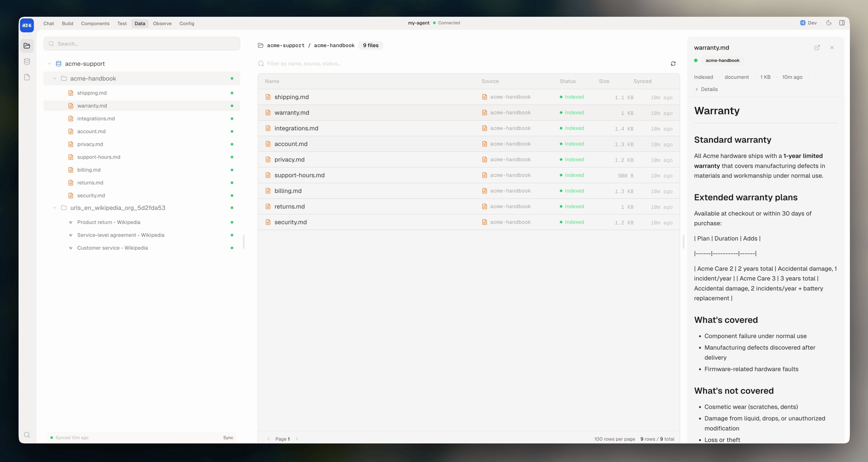Open Service-level agreement - Wikipedia tree item

tap(141, 235)
